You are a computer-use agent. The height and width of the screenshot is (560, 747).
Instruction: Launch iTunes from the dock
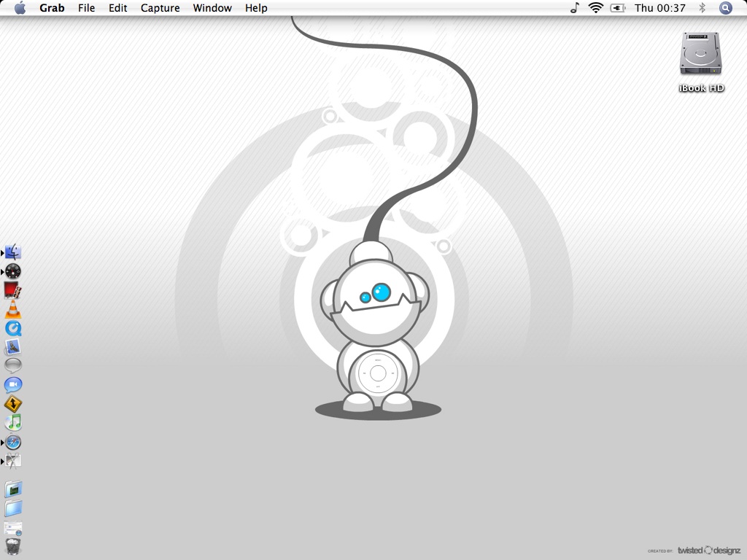(13, 423)
